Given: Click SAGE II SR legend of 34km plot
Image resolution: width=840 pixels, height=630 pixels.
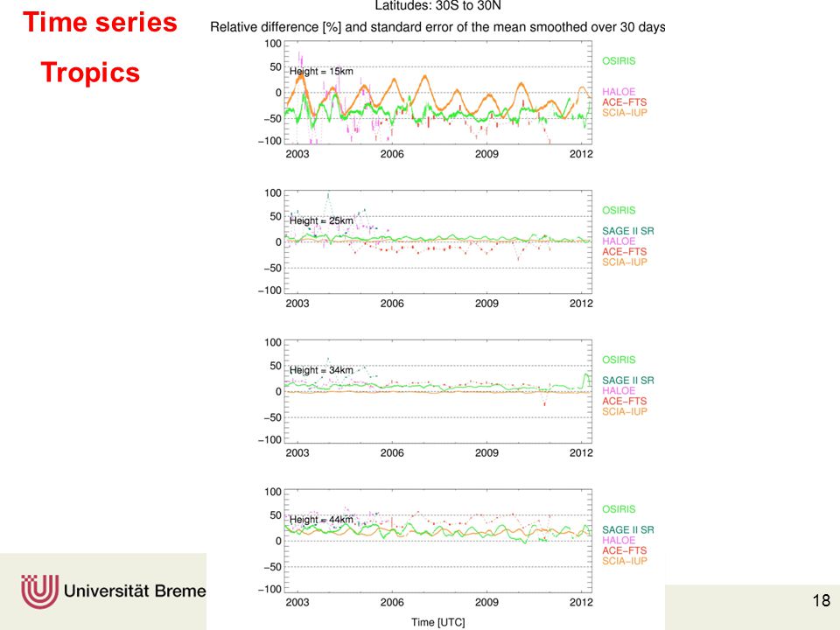Looking at the screenshot, I should click(x=628, y=381).
